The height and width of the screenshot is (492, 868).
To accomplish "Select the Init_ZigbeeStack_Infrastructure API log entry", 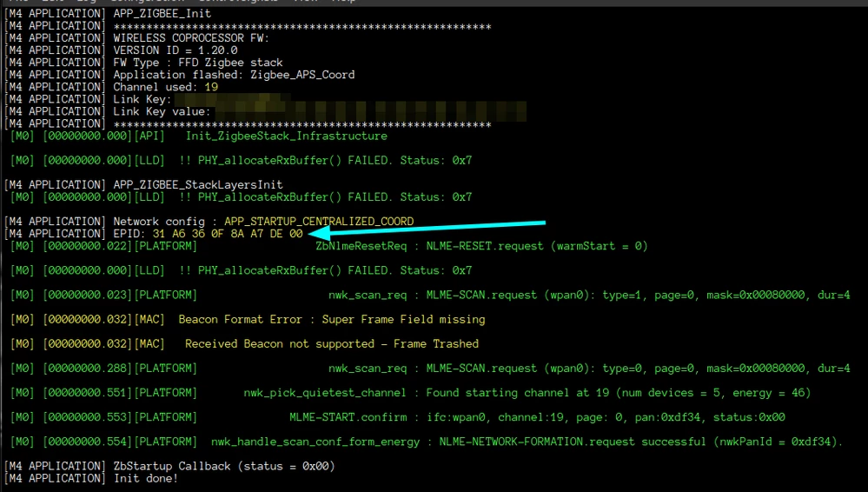I will point(199,136).
